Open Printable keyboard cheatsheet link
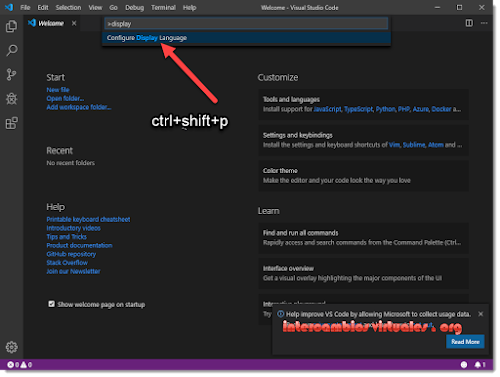This screenshot has width=500, height=377. pyautogui.click(x=88, y=219)
